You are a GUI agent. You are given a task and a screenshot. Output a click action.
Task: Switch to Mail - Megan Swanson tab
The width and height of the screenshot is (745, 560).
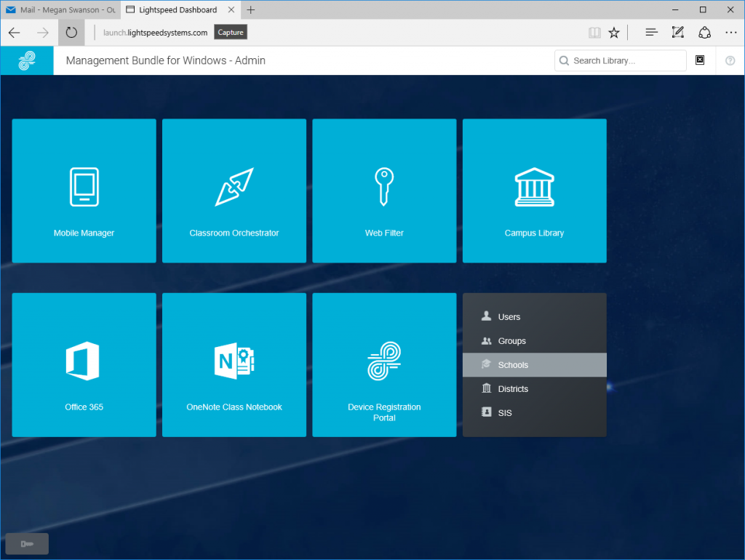point(60,10)
